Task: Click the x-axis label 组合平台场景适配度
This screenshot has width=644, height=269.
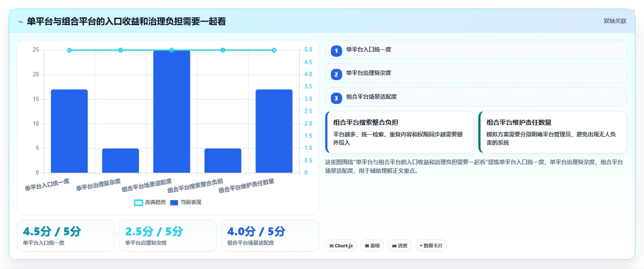Action: (x=147, y=185)
